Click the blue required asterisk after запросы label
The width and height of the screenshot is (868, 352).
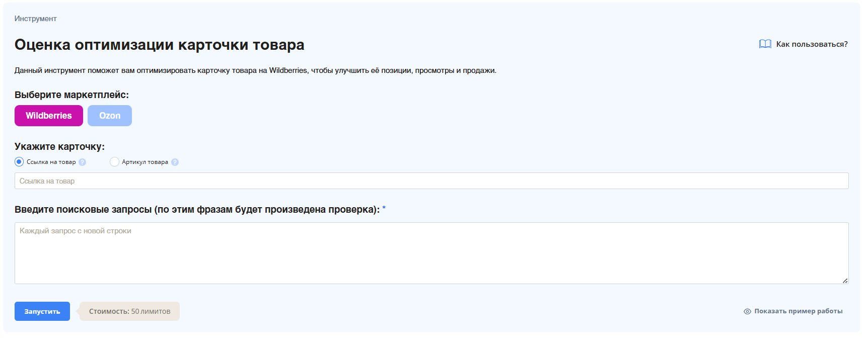coord(384,208)
